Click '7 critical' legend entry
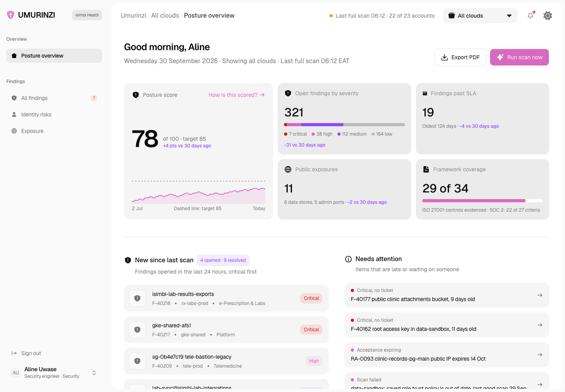This screenshot has height=392, width=565. (295, 134)
